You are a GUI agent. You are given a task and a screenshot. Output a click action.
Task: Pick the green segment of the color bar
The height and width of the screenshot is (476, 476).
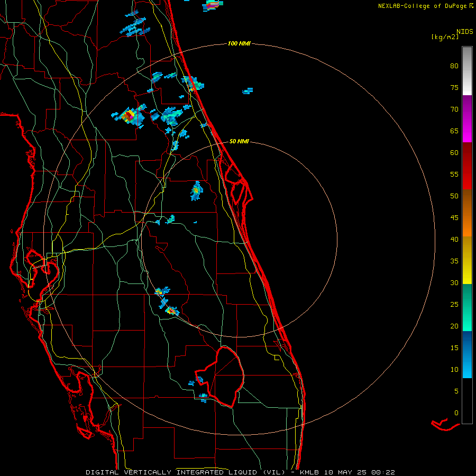point(467,307)
